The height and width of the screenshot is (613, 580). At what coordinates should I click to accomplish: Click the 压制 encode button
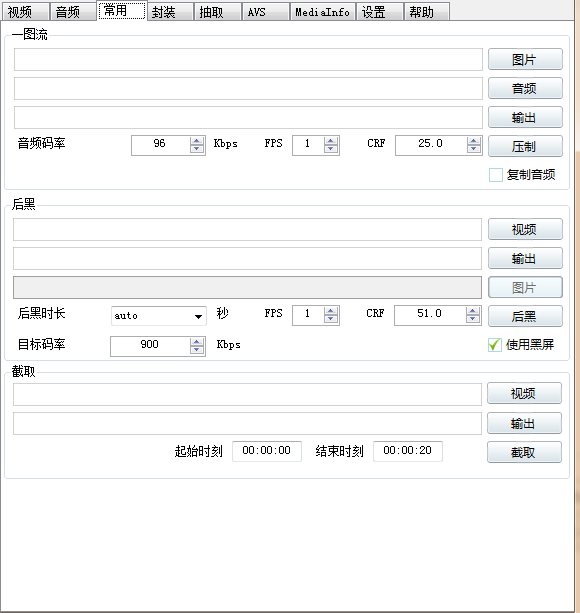(525, 147)
